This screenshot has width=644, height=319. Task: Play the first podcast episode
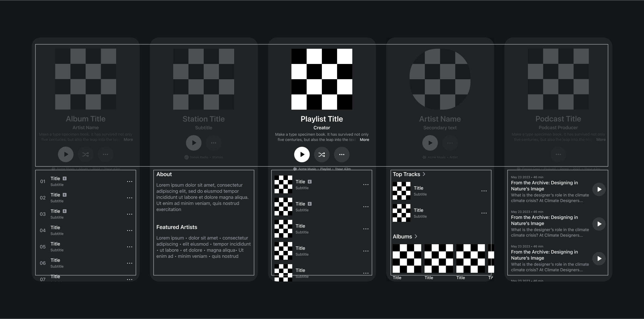pos(599,189)
